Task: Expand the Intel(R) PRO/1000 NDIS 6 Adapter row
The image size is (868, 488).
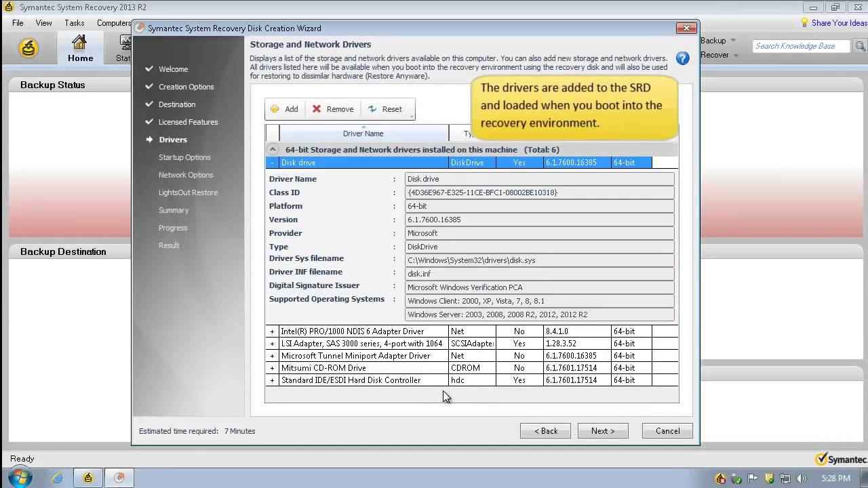Action: pyautogui.click(x=273, y=331)
